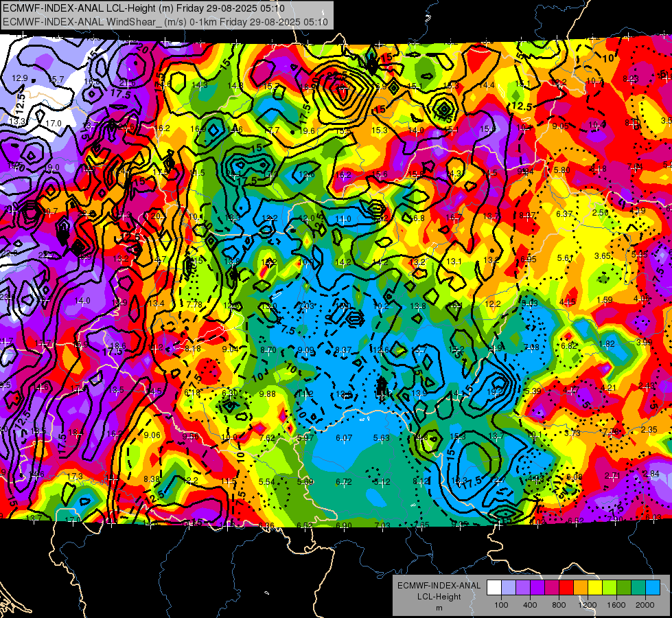672x618 pixels.
Task: Click the grid value '9.04'
Action: pyautogui.click(x=230, y=350)
